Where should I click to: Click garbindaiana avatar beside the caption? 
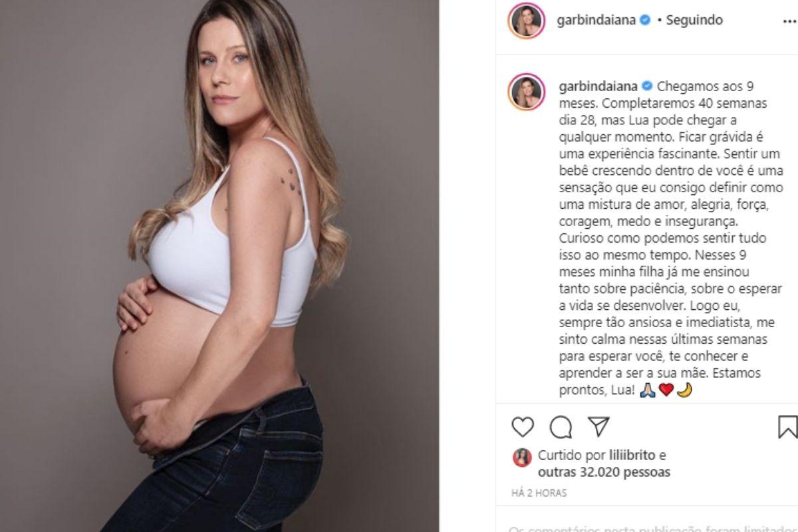click(x=526, y=92)
